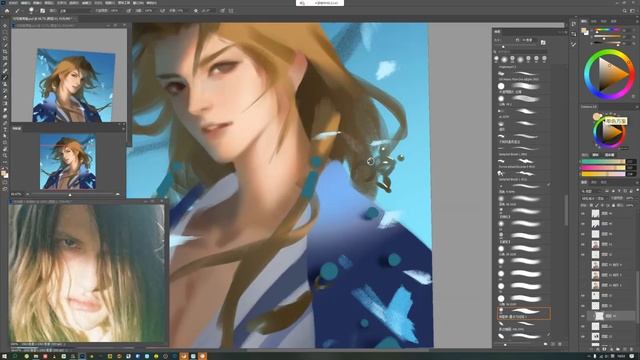Click the foreground color swatch in toolbar

[x=4, y=173]
